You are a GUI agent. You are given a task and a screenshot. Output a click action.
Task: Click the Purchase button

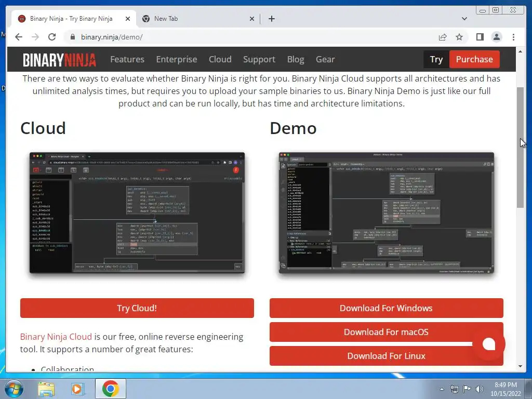click(x=474, y=59)
